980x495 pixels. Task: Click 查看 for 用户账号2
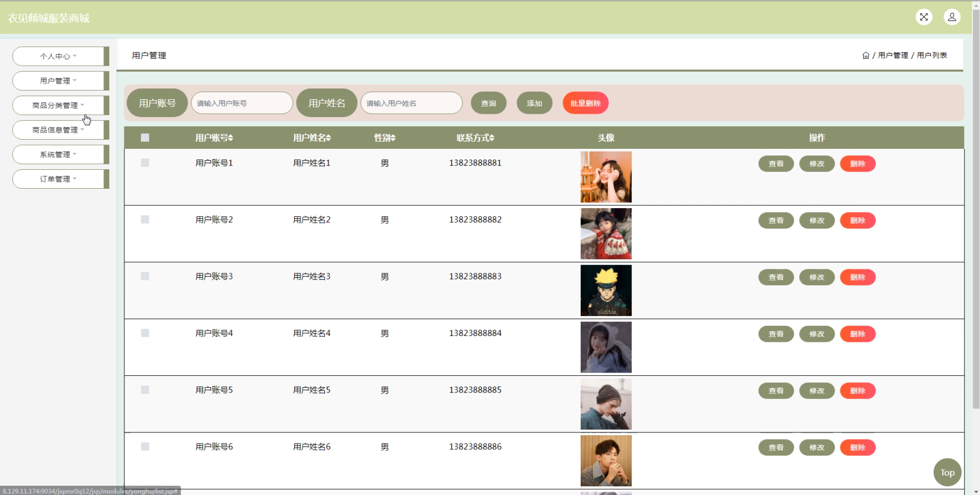click(776, 221)
